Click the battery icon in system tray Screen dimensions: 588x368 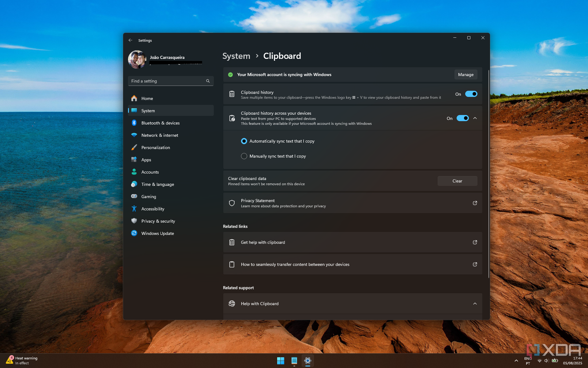pos(555,361)
